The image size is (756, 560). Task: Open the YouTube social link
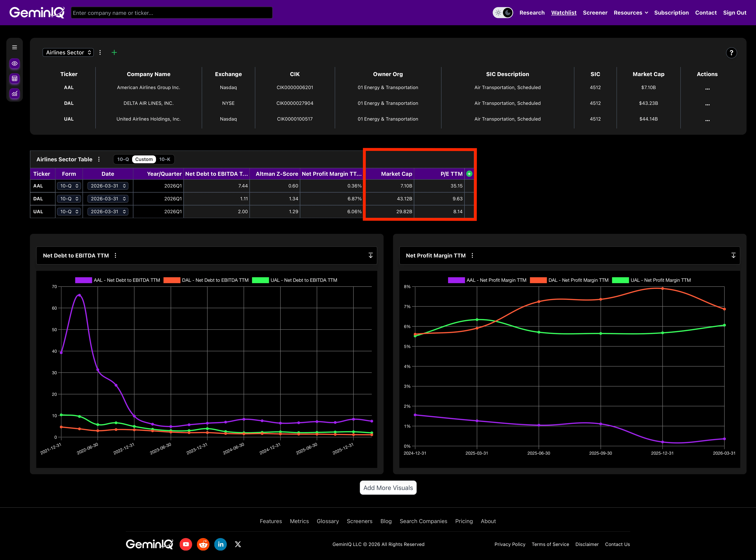point(186,544)
